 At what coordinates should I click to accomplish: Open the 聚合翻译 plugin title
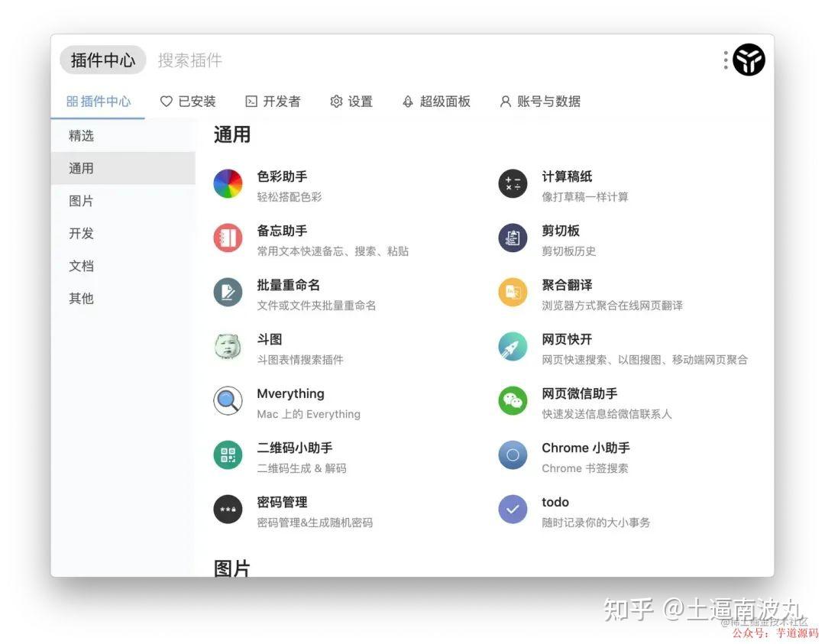point(567,285)
